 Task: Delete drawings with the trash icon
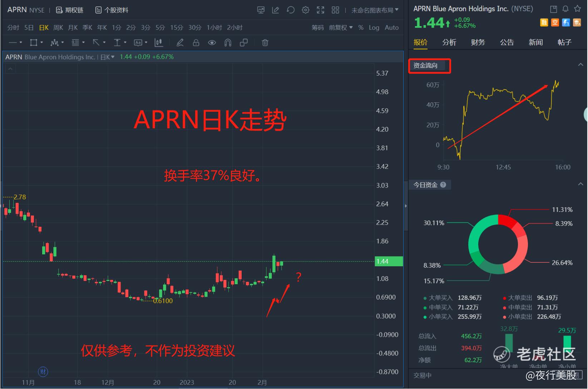pos(265,43)
